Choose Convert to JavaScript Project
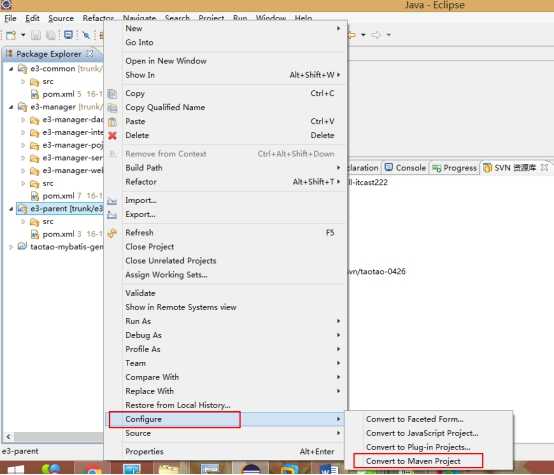 point(429,433)
